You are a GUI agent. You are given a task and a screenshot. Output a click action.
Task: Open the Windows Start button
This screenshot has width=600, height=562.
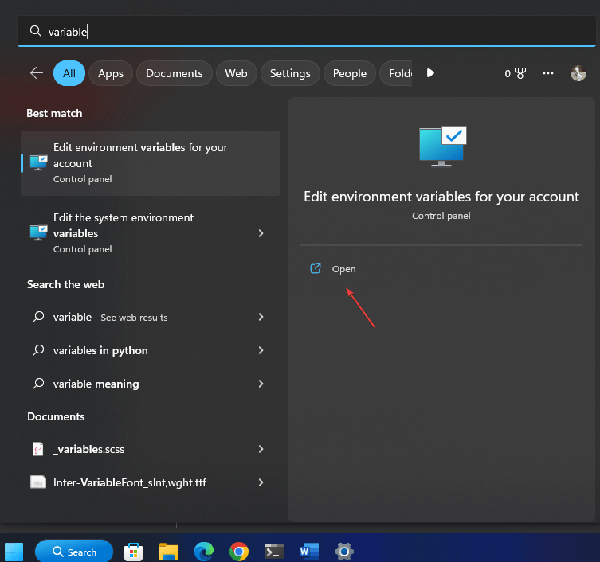click(x=14, y=552)
